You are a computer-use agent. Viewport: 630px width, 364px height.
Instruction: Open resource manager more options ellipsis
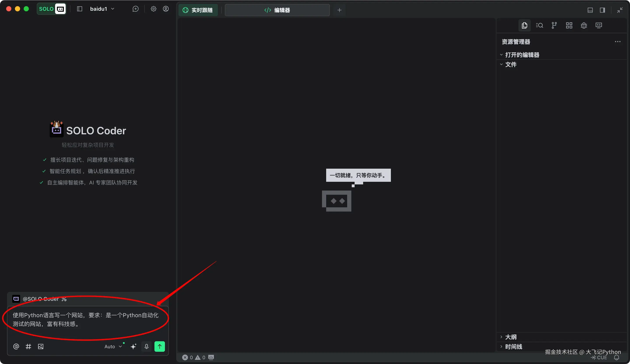click(x=618, y=42)
